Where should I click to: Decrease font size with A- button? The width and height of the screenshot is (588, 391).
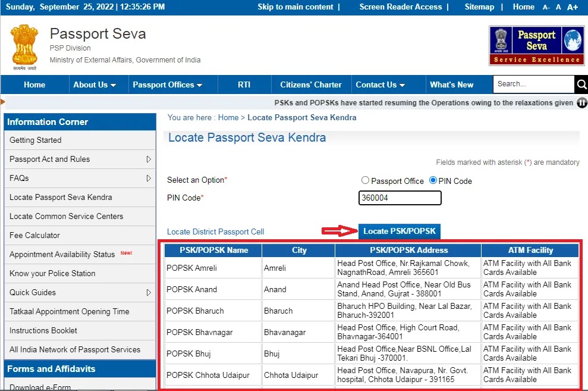coord(546,7)
